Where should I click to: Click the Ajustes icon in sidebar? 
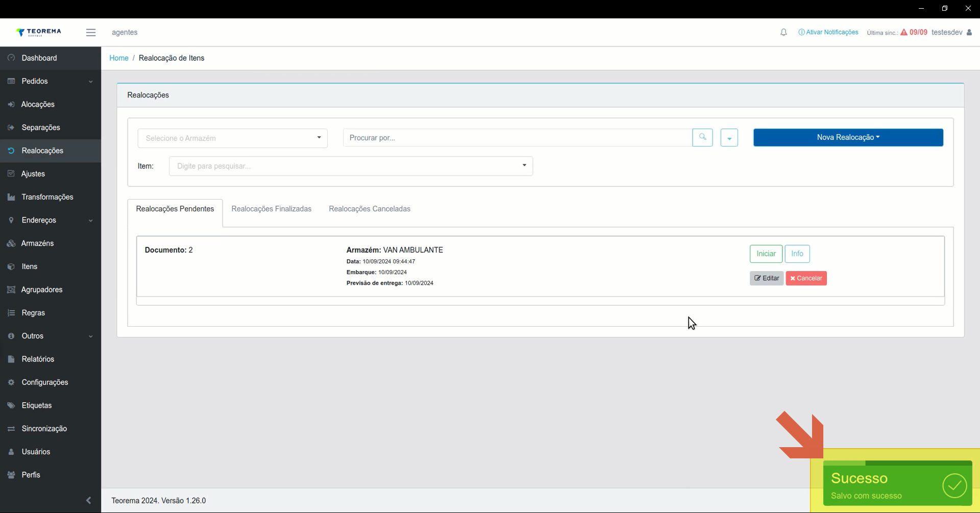[11, 174]
